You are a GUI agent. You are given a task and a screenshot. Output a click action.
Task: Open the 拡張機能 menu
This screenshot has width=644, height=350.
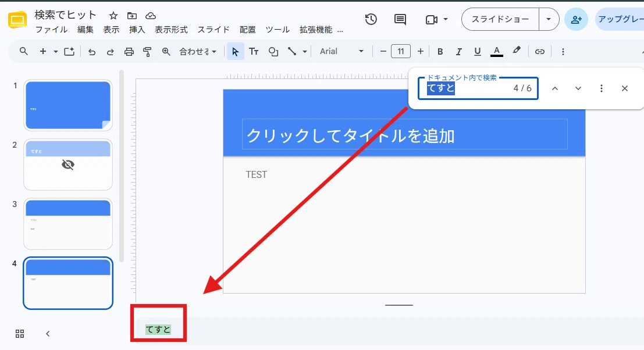tap(316, 30)
